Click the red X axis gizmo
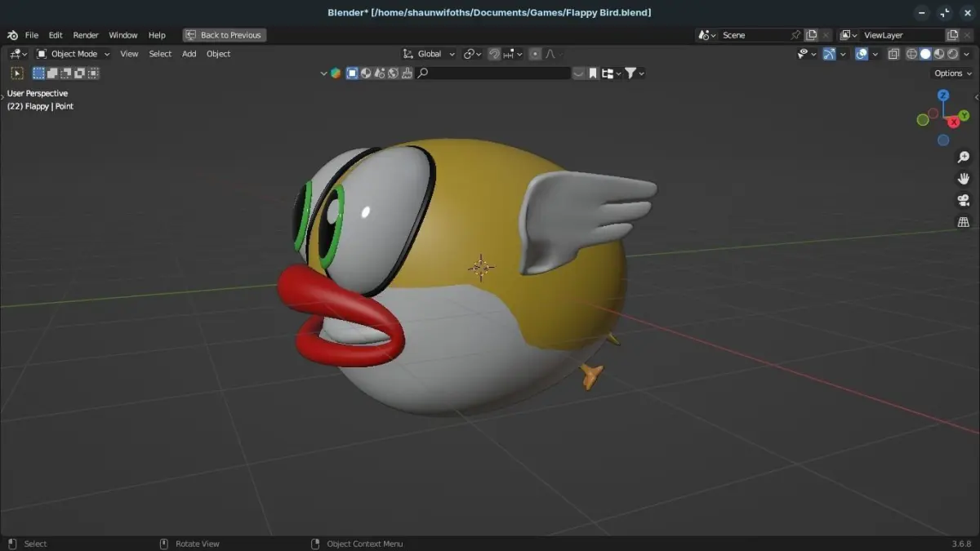 [x=954, y=122]
